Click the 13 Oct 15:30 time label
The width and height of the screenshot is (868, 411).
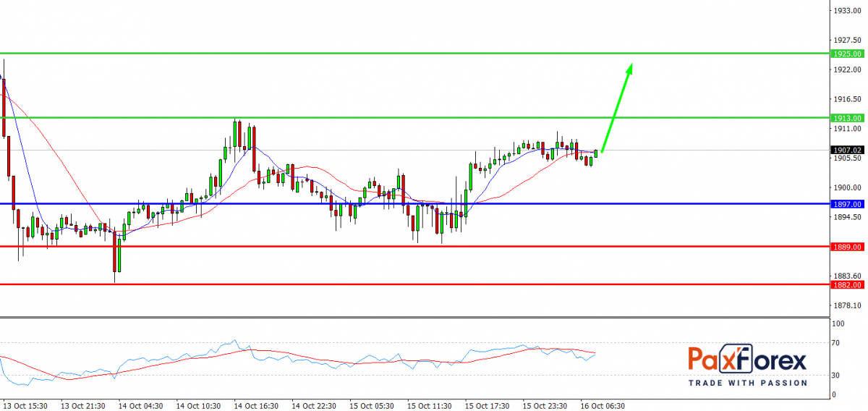tap(25, 406)
